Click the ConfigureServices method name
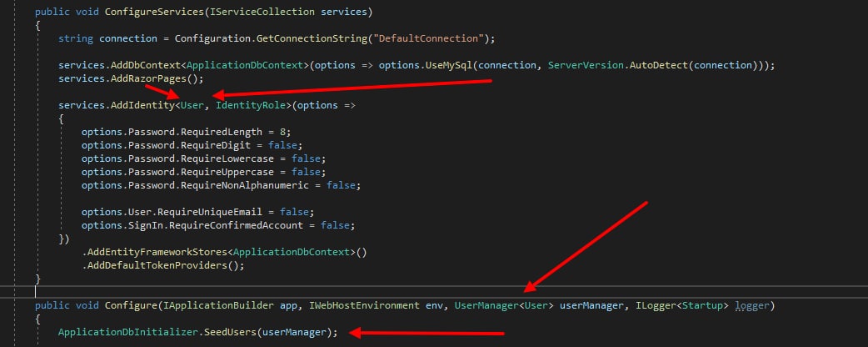 [x=153, y=12]
